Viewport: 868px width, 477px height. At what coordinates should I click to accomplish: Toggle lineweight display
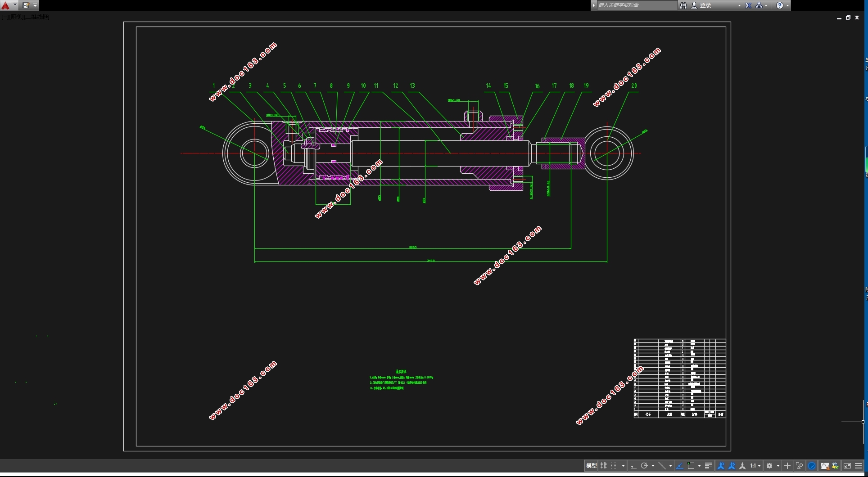(x=709, y=466)
